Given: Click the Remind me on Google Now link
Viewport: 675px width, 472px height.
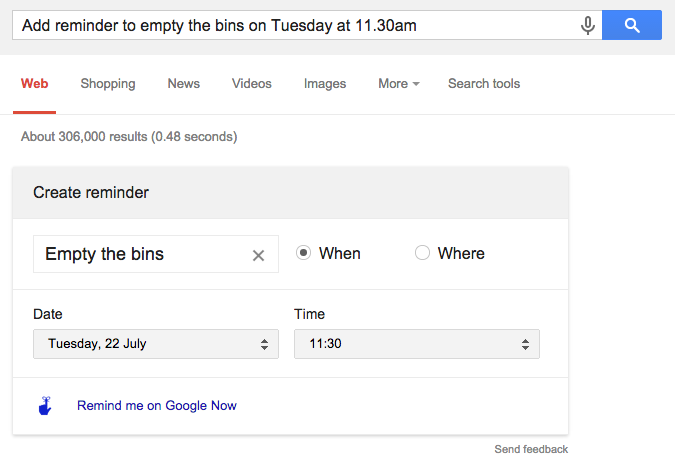Looking at the screenshot, I should tap(157, 406).
